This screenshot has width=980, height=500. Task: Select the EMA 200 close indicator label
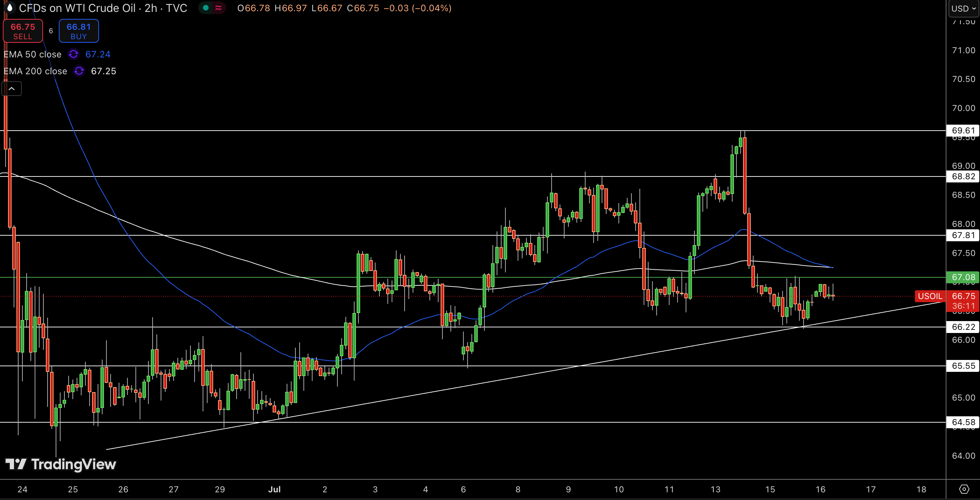(x=35, y=71)
